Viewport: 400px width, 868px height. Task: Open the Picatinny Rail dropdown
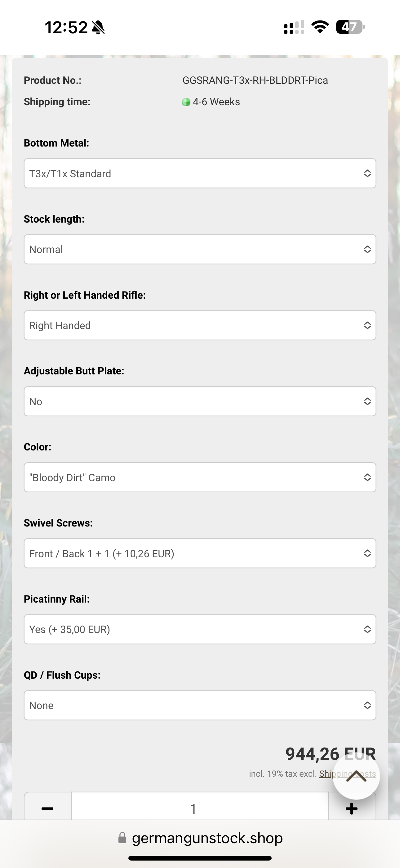pyautogui.click(x=200, y=630)
